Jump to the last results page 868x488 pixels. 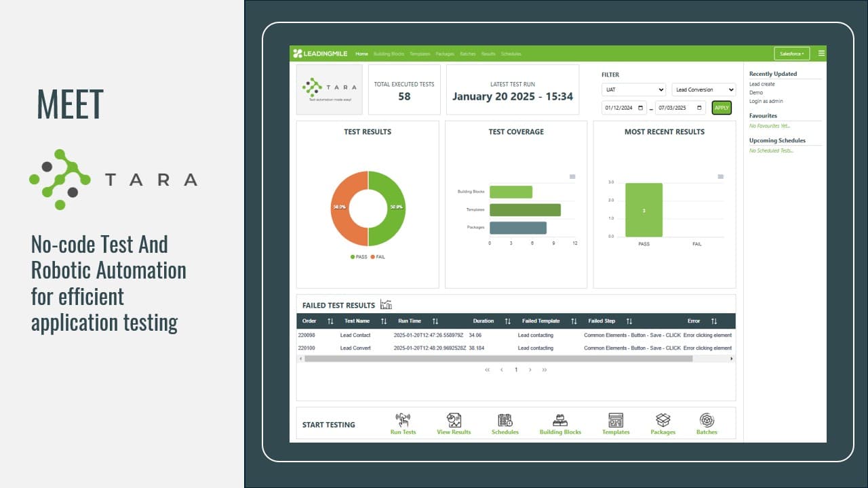tap(545, 370)
